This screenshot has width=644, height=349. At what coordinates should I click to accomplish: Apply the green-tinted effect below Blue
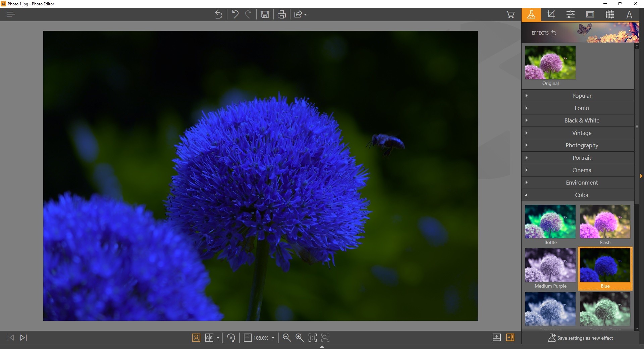click(605, 309)
